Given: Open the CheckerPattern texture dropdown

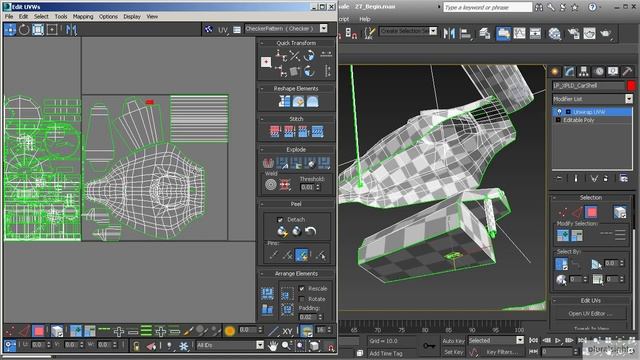Looking at the screenshot, I should (323, 29).
